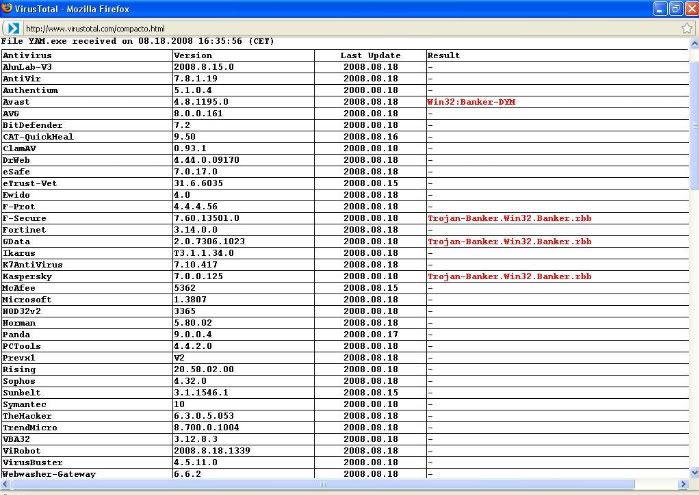Click the Authentium row name
699x495 pixels.
(x=30, y=90)
